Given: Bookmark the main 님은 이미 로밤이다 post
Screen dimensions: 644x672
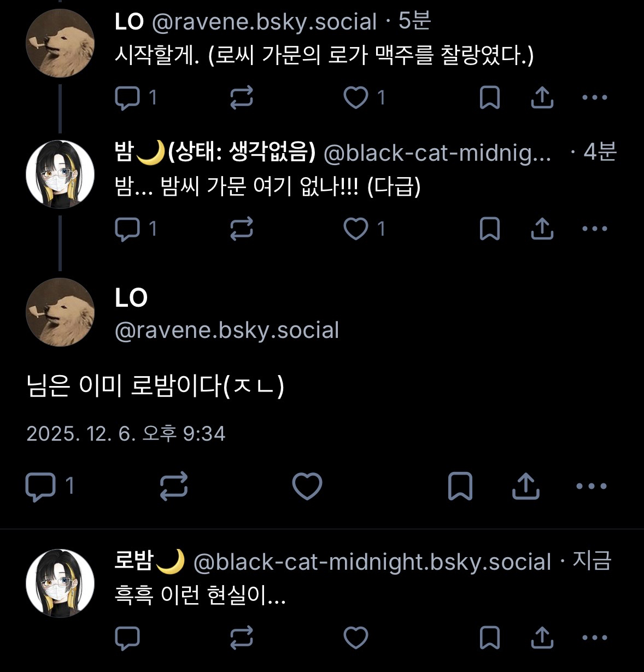Looking at the screenshot, I should [460, 486].
